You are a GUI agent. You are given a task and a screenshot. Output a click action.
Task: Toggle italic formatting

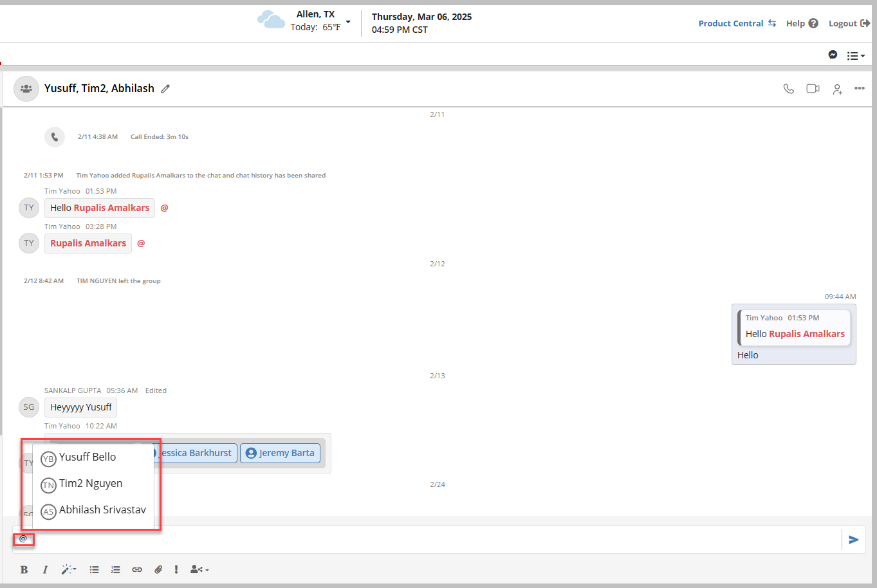45,569
